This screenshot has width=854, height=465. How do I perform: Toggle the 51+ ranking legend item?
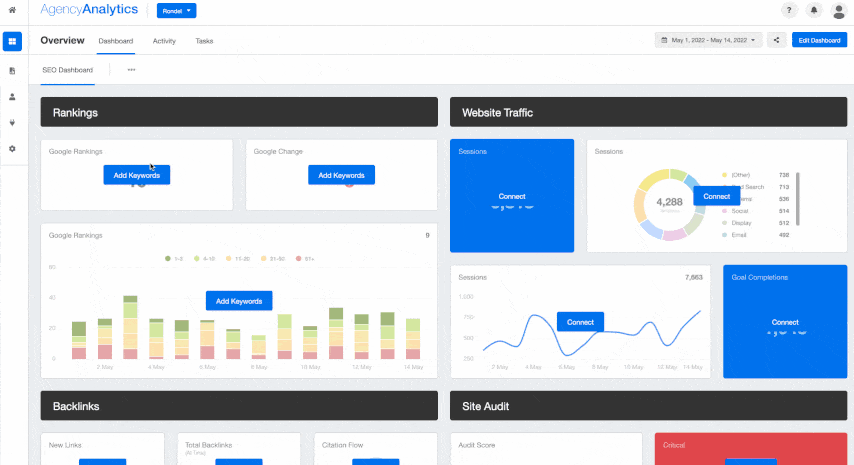(306, 259)
